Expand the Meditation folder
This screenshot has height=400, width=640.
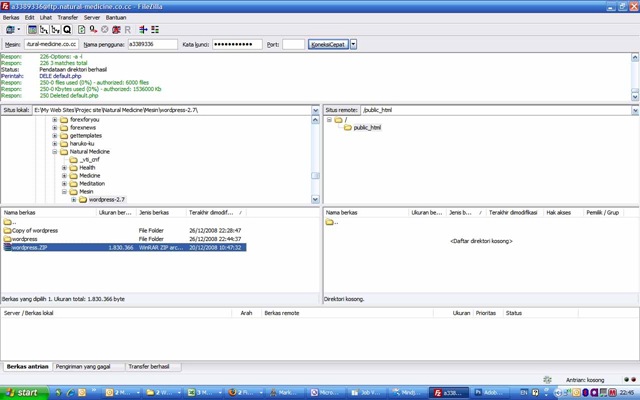point(64,184)
